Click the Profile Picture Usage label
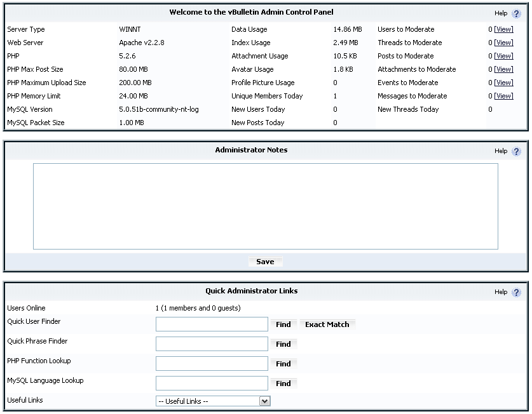532x414 pixels. point(263,83)
